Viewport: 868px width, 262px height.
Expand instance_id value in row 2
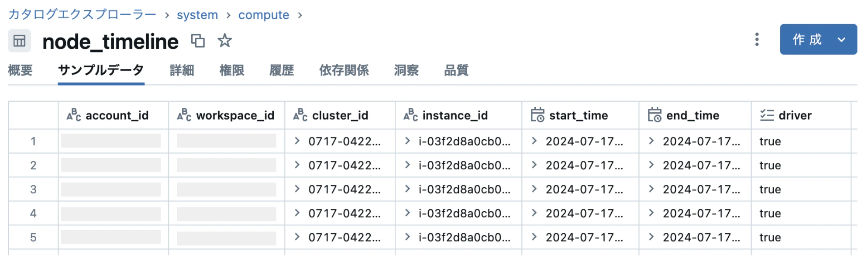click(x=407, y=165)
